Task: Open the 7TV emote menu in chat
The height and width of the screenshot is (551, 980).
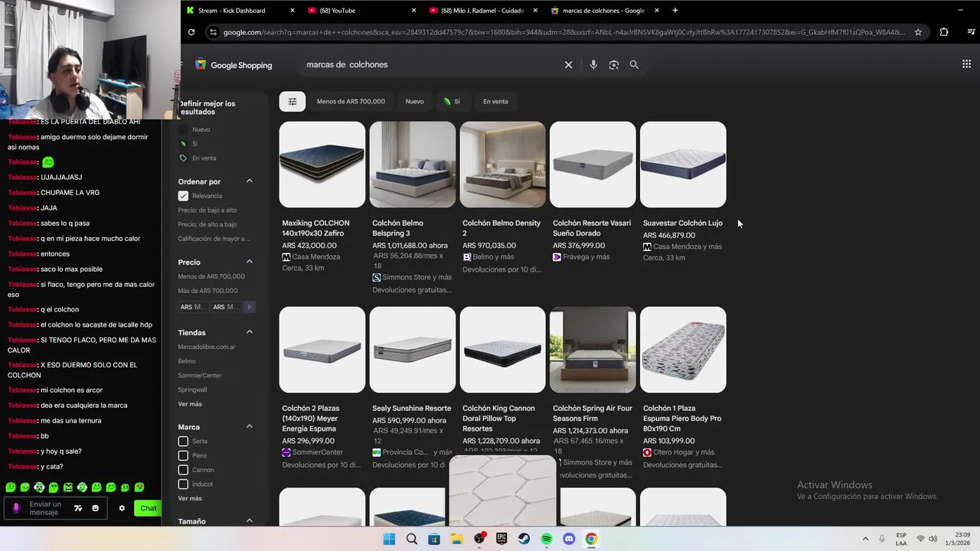Action: click(77, 508)
